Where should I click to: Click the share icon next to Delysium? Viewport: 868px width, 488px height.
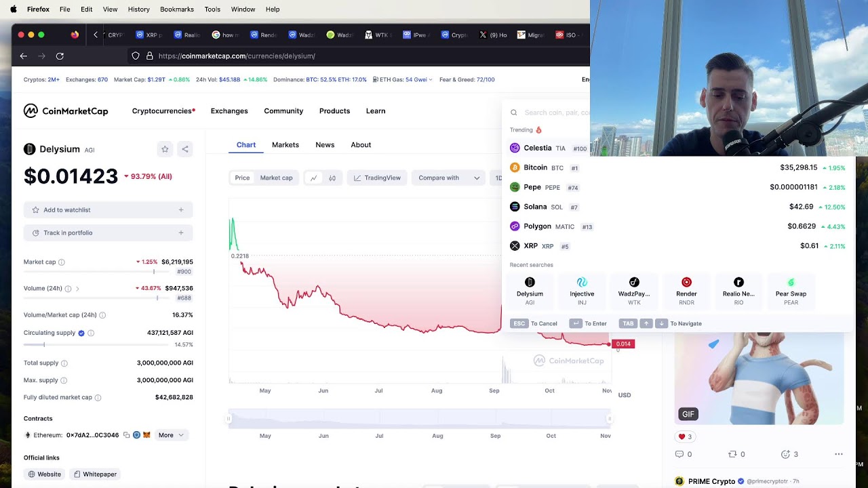pyautogui.click(x=185, y=149)
